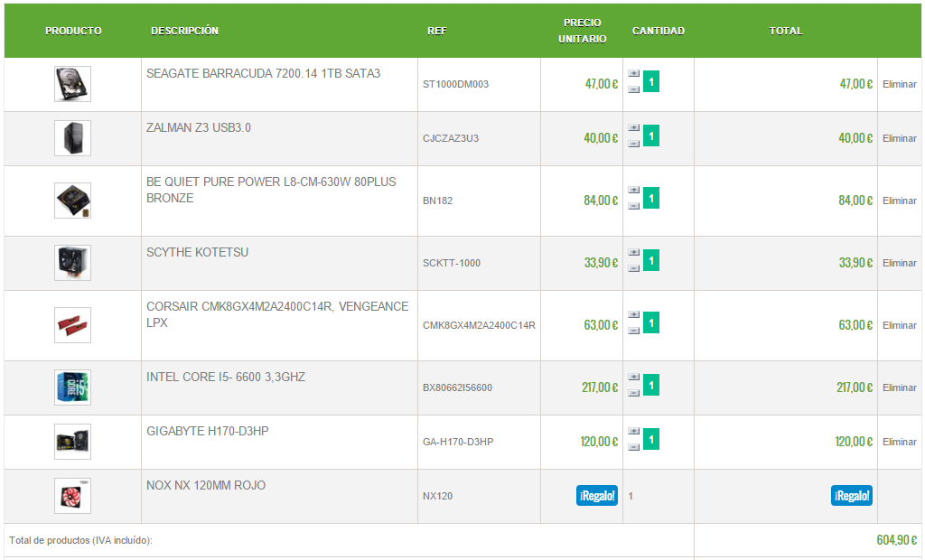Click Eliminar for Scythe Kotetsu
The image size is (925, 560).
pos(900,263)
